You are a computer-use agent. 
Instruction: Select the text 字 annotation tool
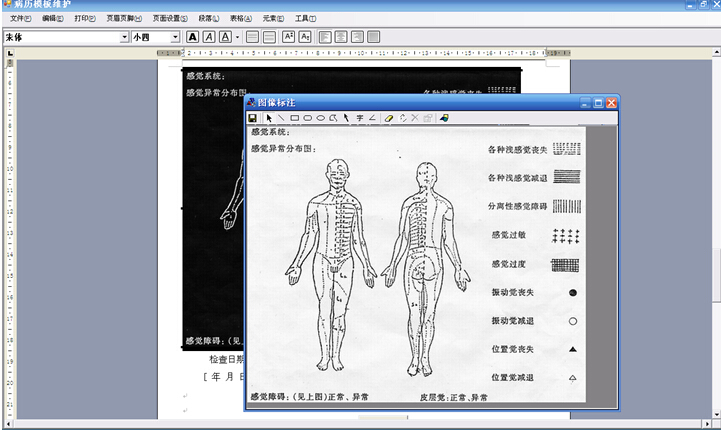tap(360, 118)
